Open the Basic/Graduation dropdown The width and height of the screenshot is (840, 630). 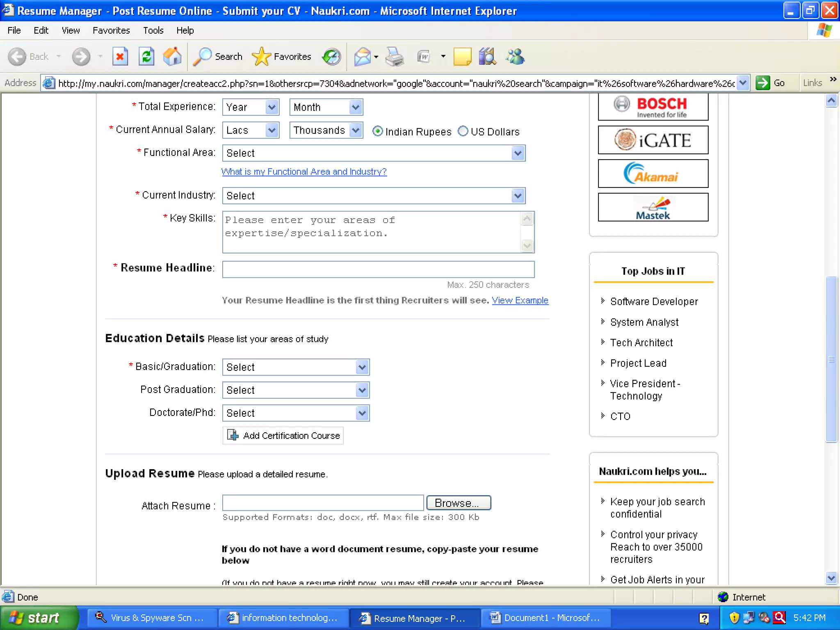coord(362,367)
